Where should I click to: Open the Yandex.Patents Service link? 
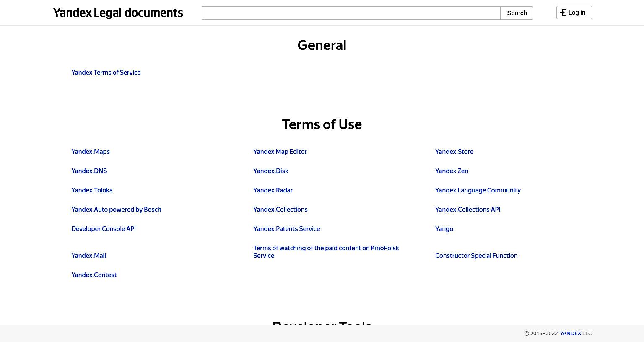pyautogui.click(x=287, y=229)
